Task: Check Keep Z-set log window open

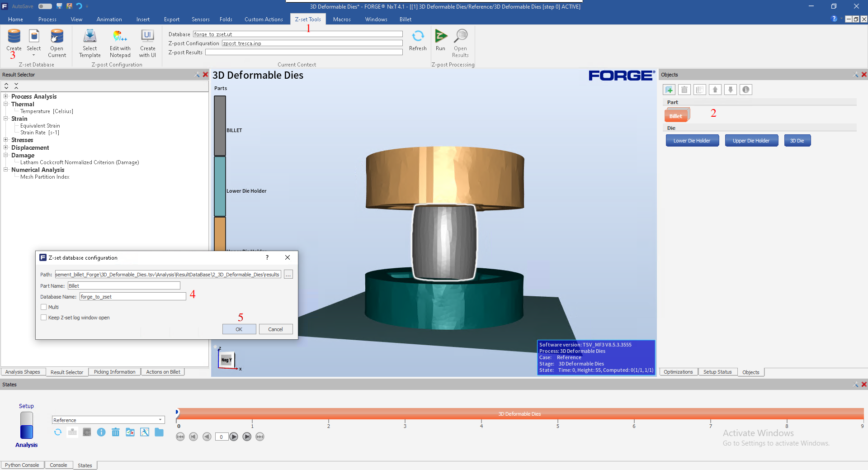Action: (44, 318)
